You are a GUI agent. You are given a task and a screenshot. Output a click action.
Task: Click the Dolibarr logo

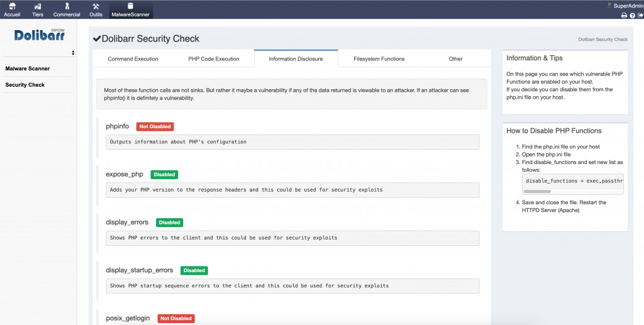click(40, 35)
